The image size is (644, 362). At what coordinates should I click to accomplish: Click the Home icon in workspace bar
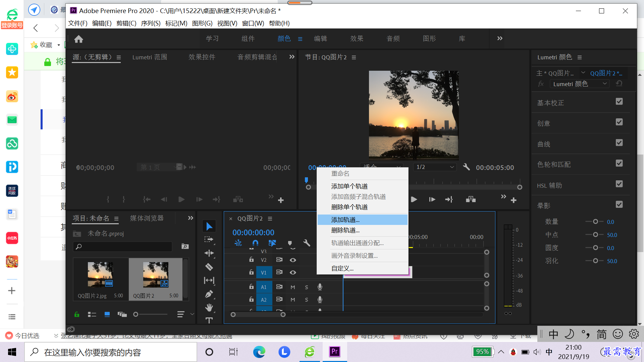pos(78,39)
